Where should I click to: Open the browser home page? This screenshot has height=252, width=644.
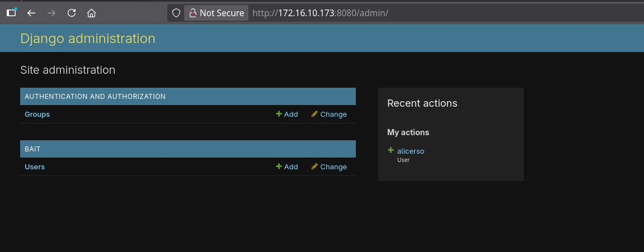coord(91,12)
